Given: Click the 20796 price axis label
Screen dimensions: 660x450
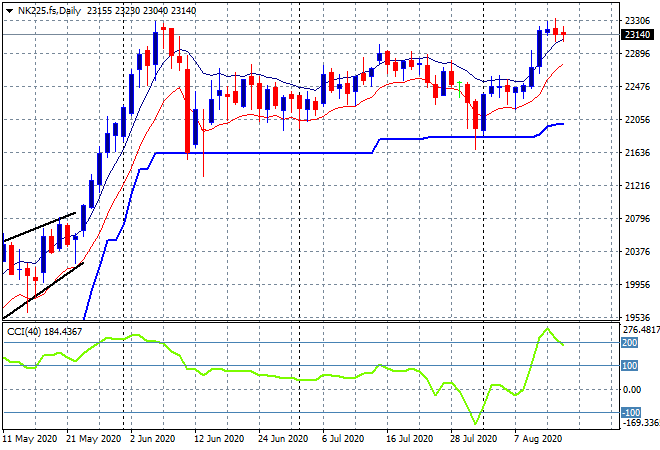Looking at the screenshot, I should (638, 219).
